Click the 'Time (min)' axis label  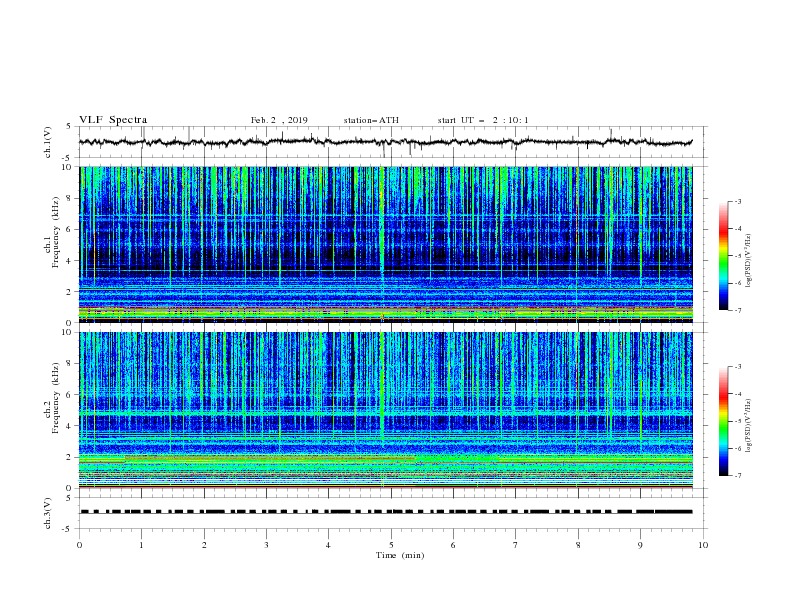coord(400,555)
